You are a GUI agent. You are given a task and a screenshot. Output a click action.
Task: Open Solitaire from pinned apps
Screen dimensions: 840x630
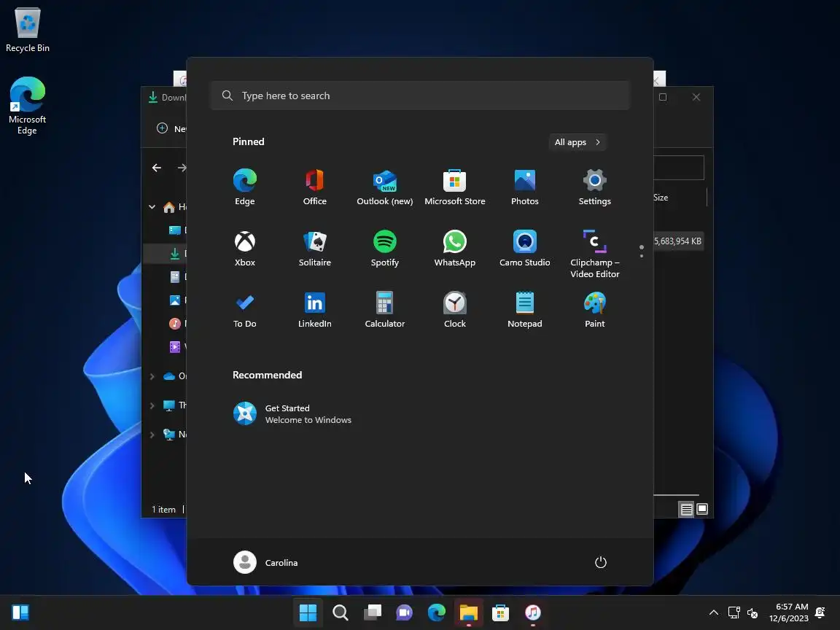click(314, 248)
